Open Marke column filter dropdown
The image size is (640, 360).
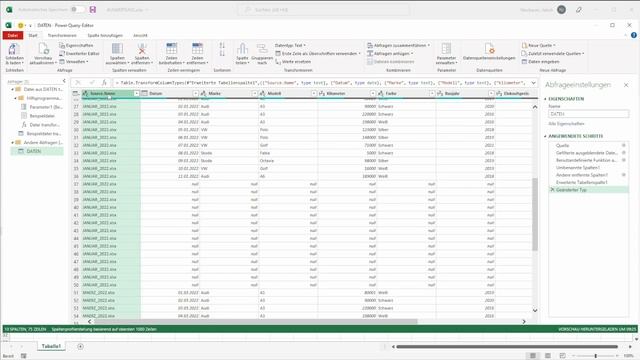coord(255,93)
